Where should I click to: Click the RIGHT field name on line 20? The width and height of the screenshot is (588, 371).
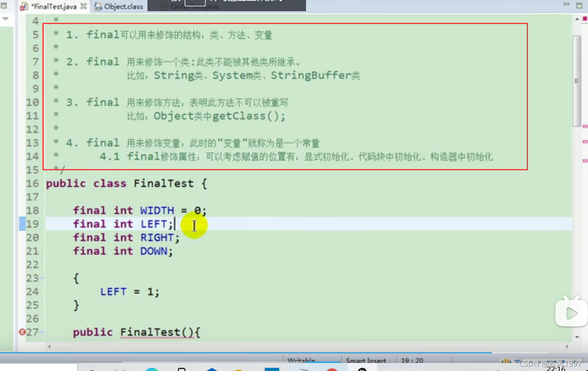click(157, 238)
